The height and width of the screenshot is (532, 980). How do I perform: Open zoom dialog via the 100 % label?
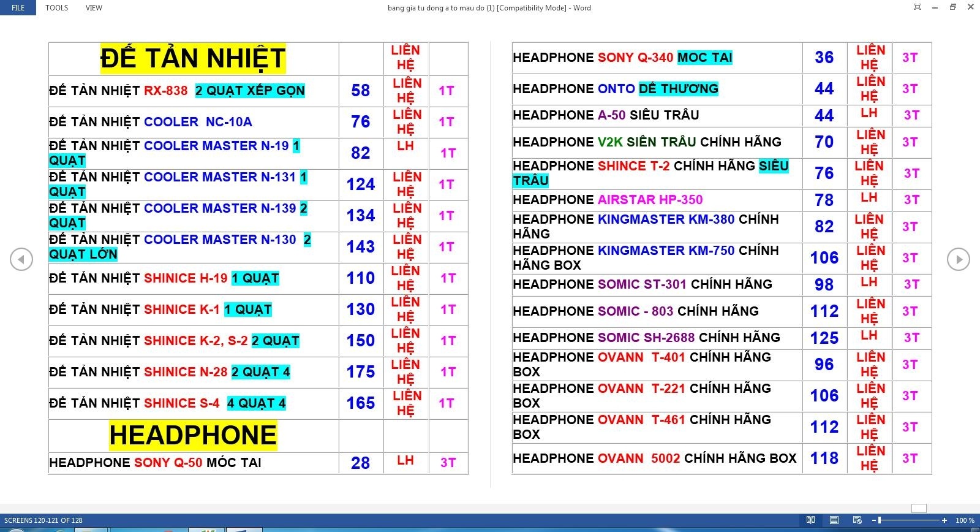965,520
